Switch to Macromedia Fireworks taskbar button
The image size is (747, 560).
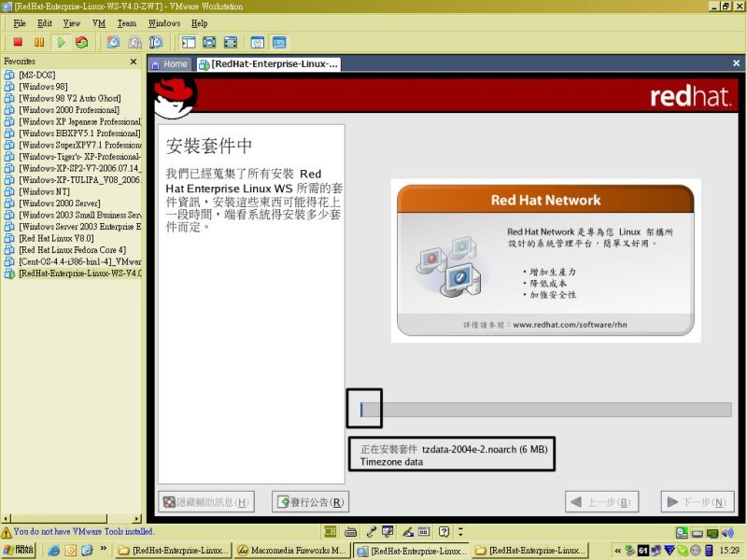pyautogui.click(x=292, y=551)
